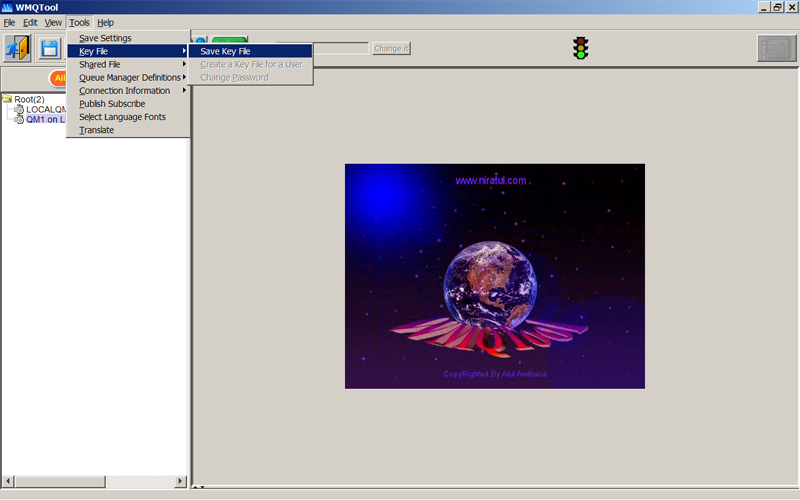The image size is (800, 500).
Task: Click the tree panel right scroll arrow
Action: 180,481
